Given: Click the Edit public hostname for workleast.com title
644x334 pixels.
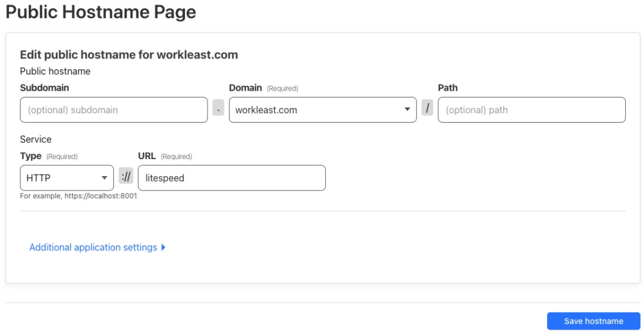Looking at the screenshot, I should 129,55.
